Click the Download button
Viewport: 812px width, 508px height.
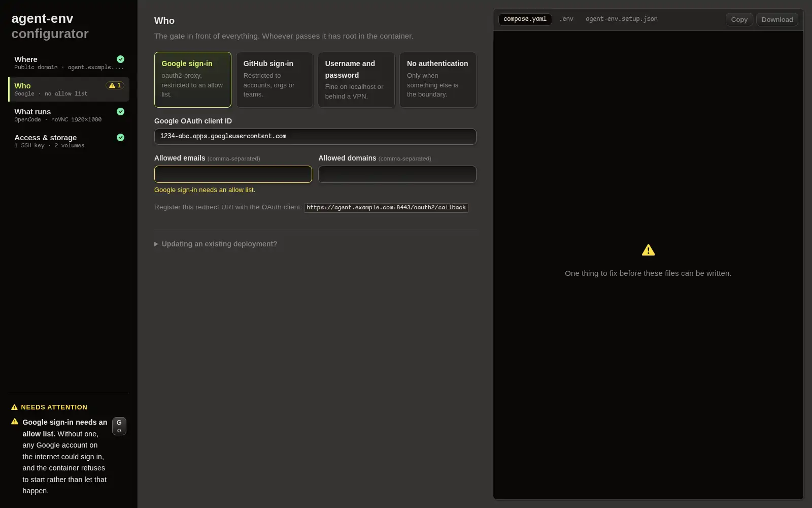[777, 19]
